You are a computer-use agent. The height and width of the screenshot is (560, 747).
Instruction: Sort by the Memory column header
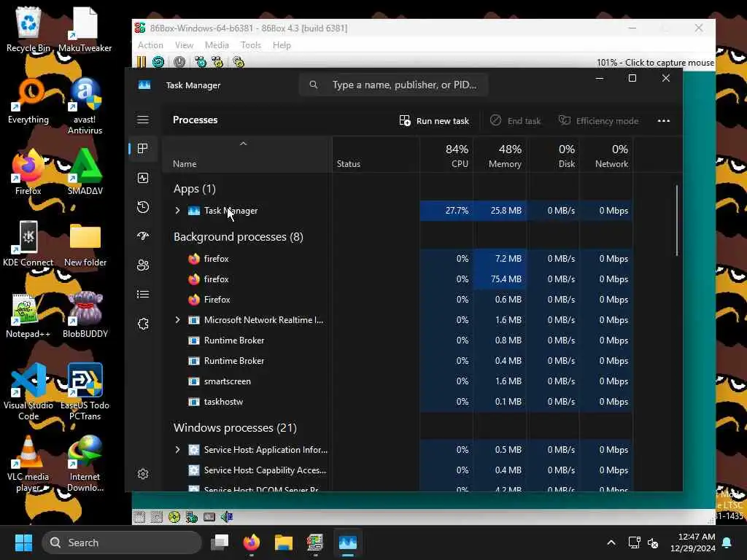click(x=500, y=155)
